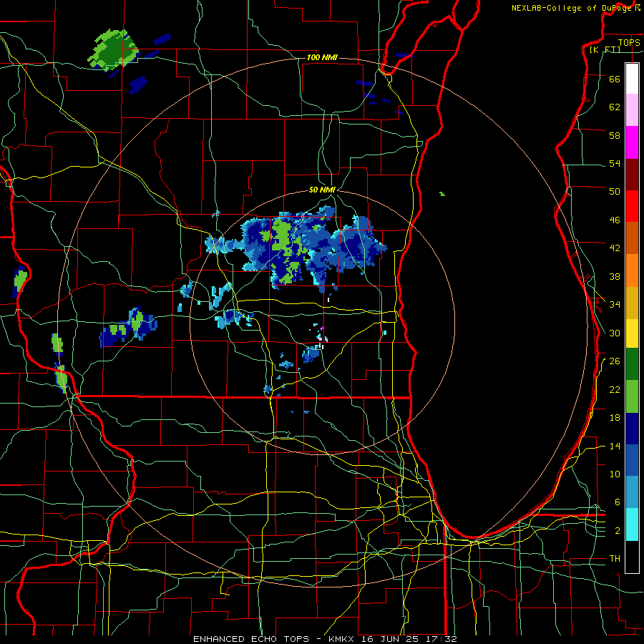This screenshot has width=644, height=644.
Task: Click the 'TOPS' legend title
Action: click(629, 42)
